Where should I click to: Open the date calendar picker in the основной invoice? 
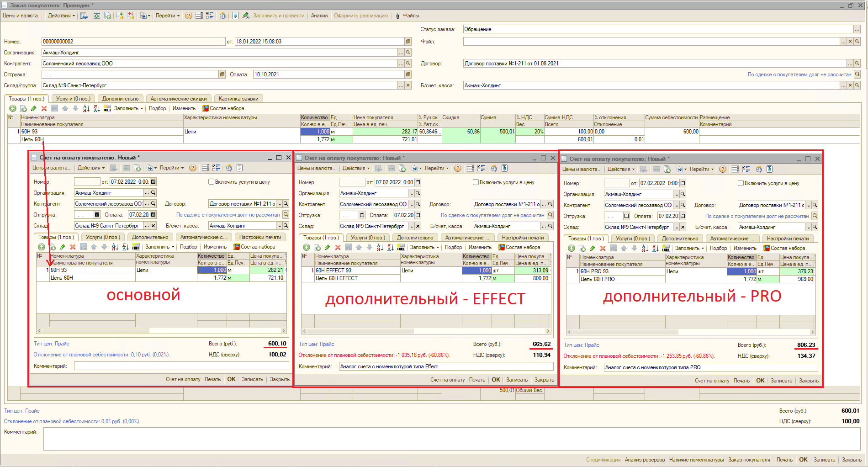[x=153, y=181]
